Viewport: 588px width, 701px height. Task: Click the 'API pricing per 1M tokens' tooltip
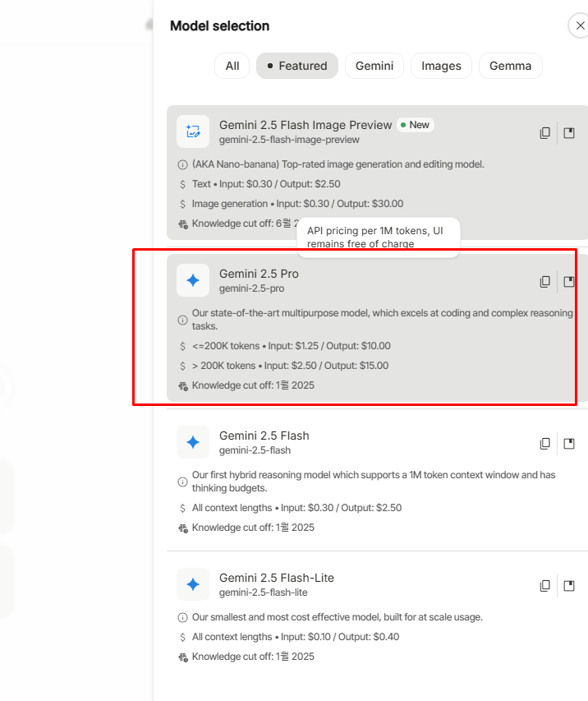378,237
